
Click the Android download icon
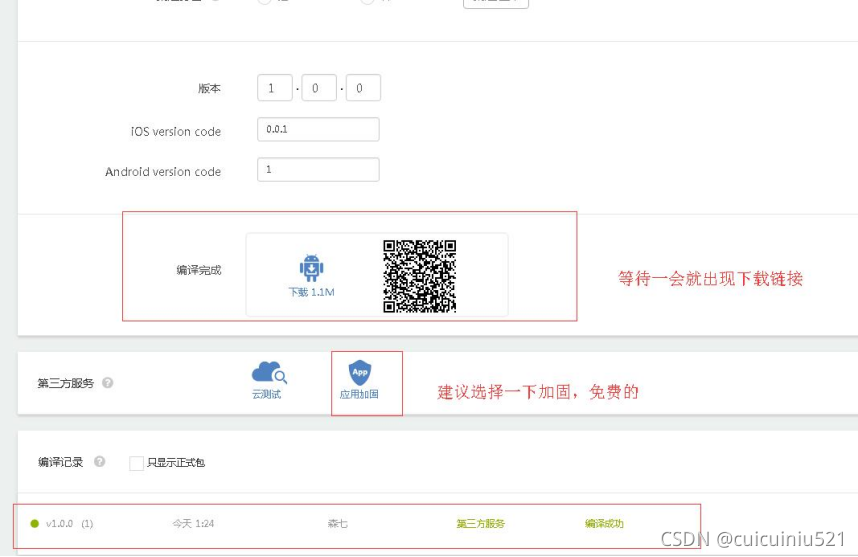(311, 268)
